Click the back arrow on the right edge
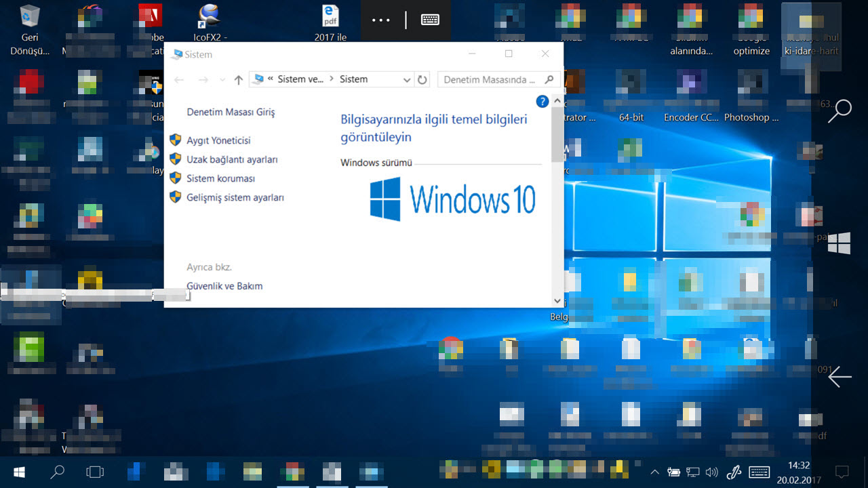The height and width of the screenshot is (488, 868). tap(840, 377)
